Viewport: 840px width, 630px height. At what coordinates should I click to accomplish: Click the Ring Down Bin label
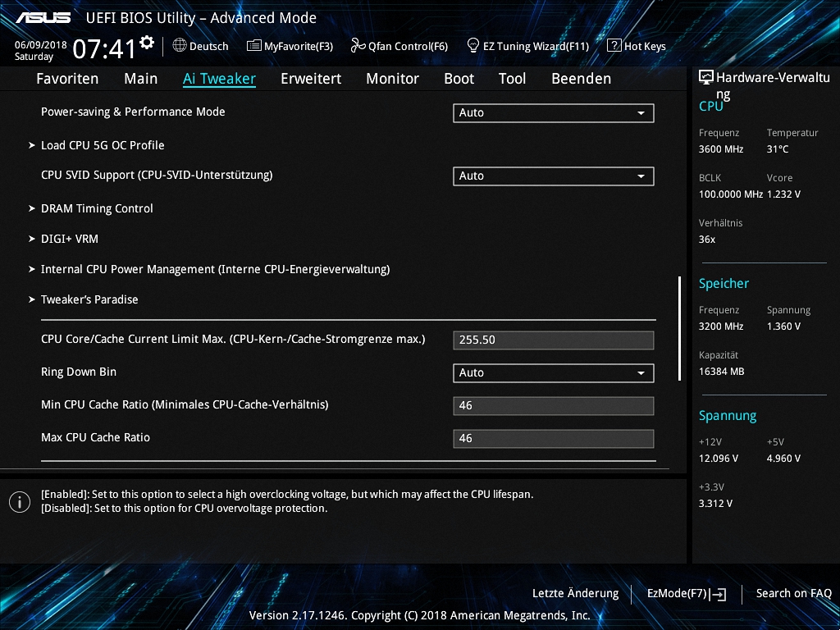pos(79,372)
